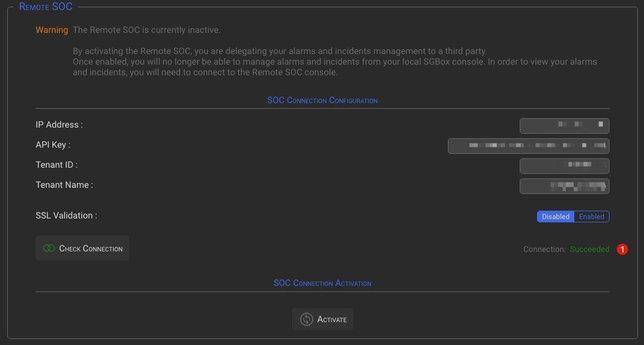Click the "Connection:" status label
The width and height of the screenshot is (644, 345).
[x=544, y=250]
